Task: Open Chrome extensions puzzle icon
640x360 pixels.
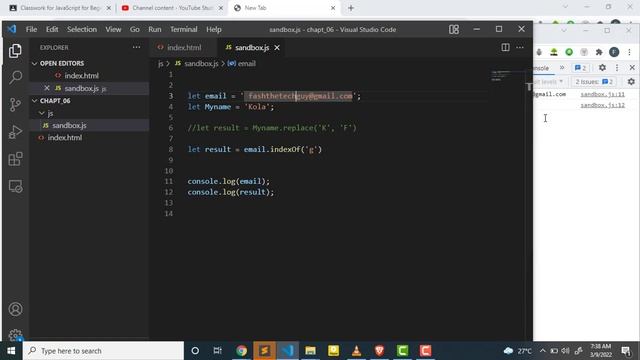Action: coord(599,52)
